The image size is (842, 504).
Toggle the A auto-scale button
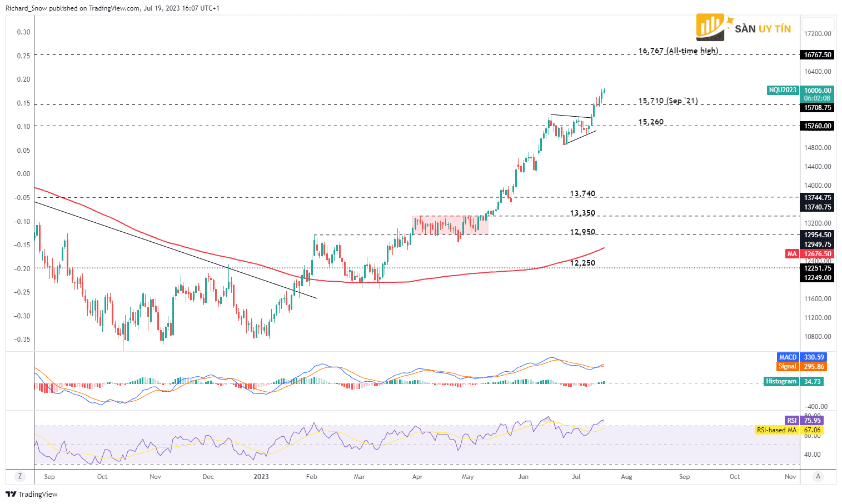[x=818, y=476]
